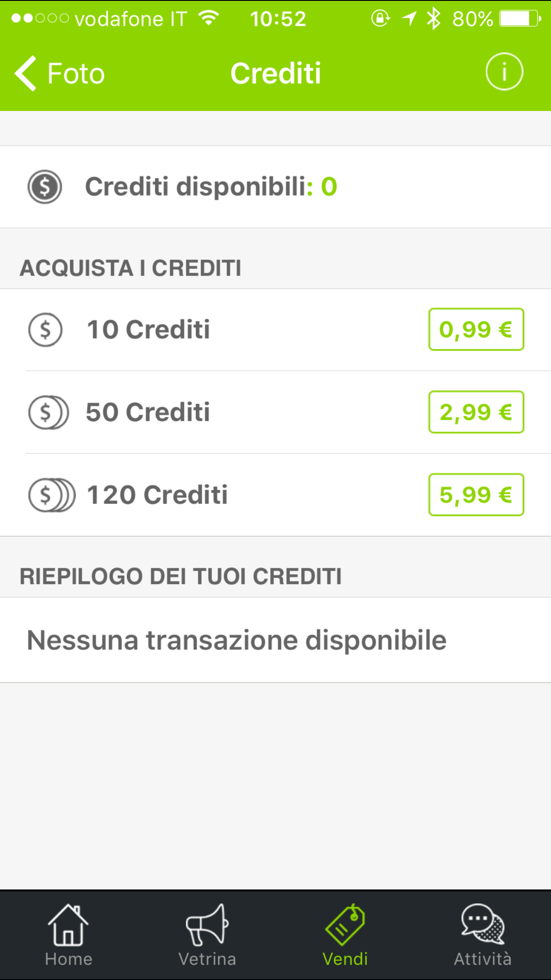This screenshot has width=551, height=980.
Task: Select the 10 Crediti row label
Action: coord(148,330)
